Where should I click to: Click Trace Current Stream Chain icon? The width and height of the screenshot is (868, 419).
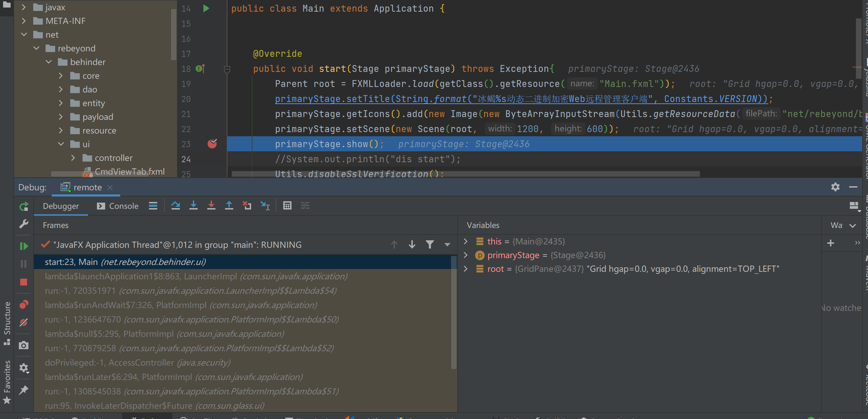[x=305, y=206]
